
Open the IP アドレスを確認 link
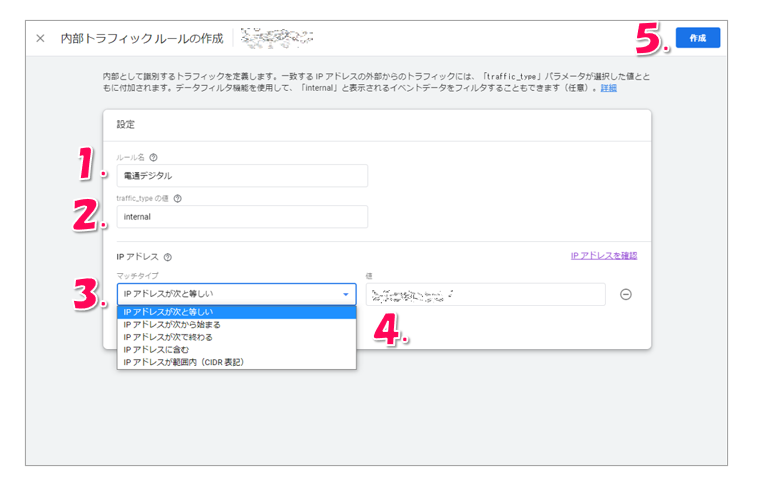[603, 256]
